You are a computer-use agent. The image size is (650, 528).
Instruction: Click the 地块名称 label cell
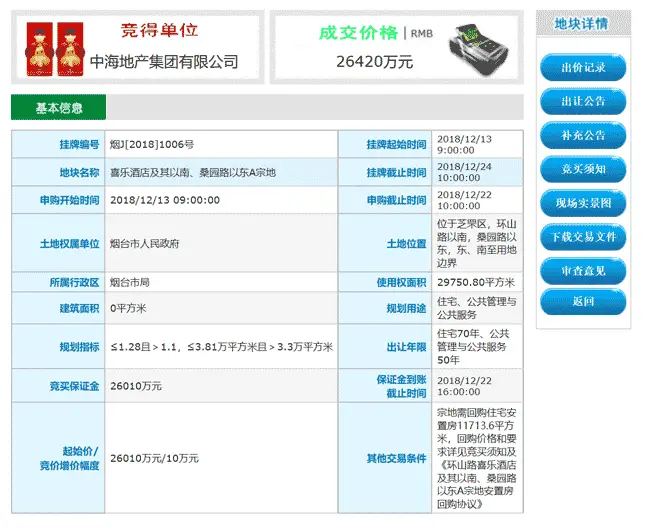58,172
